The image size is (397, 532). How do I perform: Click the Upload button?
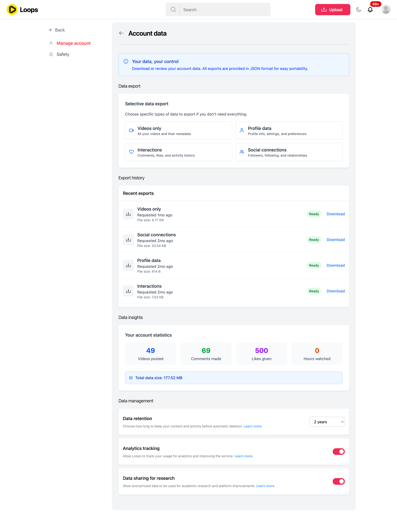point(332,10)
